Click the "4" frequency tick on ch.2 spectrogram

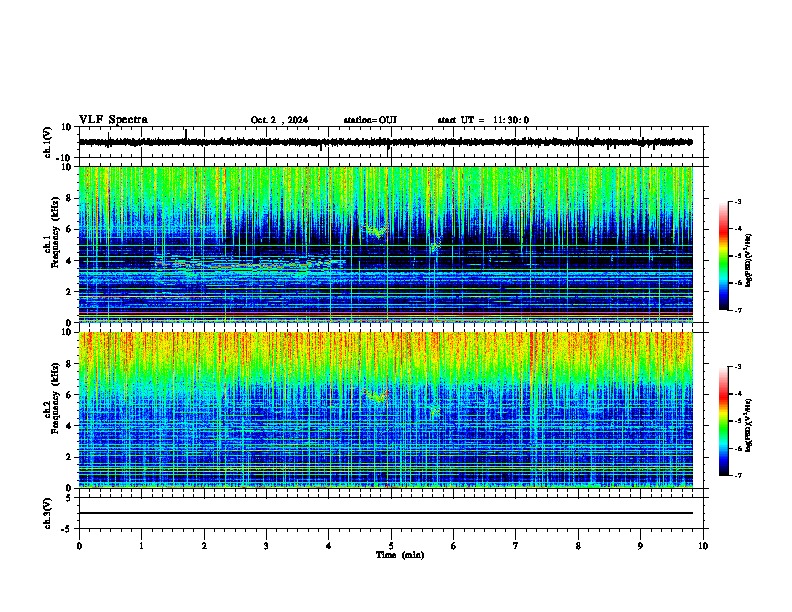coord(70,426)
